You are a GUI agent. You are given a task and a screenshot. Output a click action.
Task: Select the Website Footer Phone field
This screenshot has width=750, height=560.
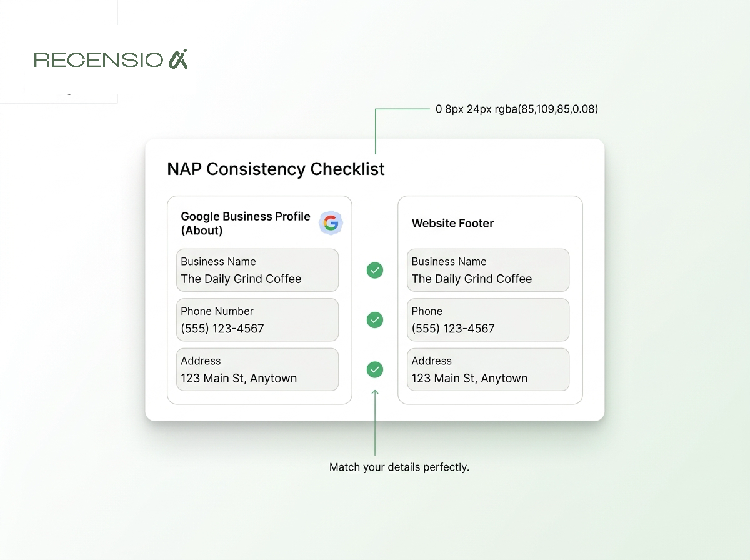coord(488,320)
